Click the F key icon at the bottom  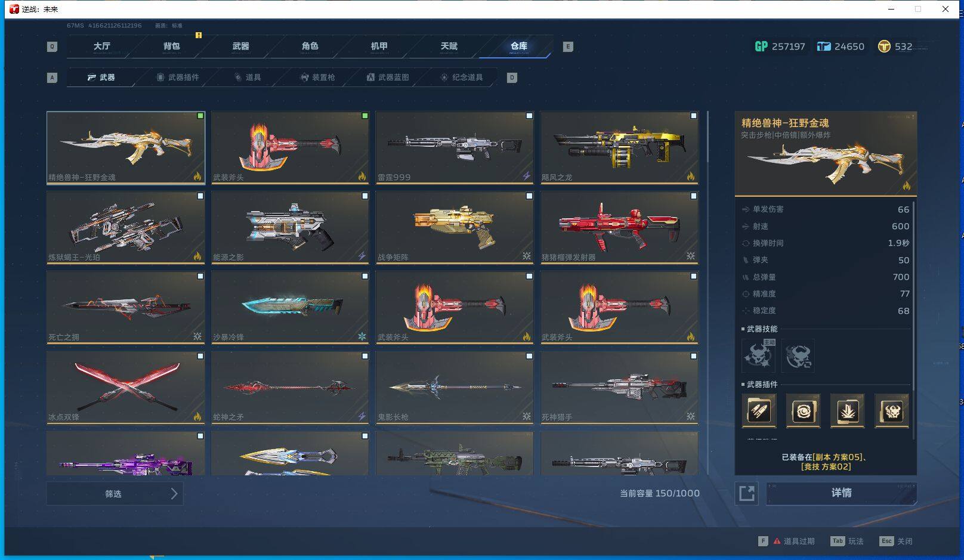(x=763, y=541)
